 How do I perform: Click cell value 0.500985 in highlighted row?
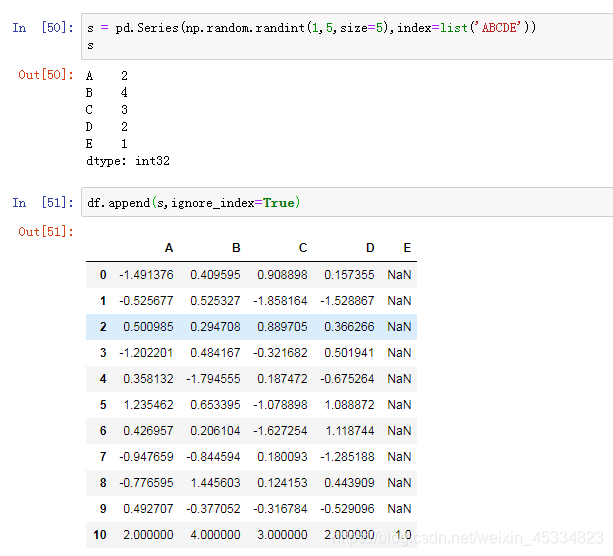pos(148,327)
